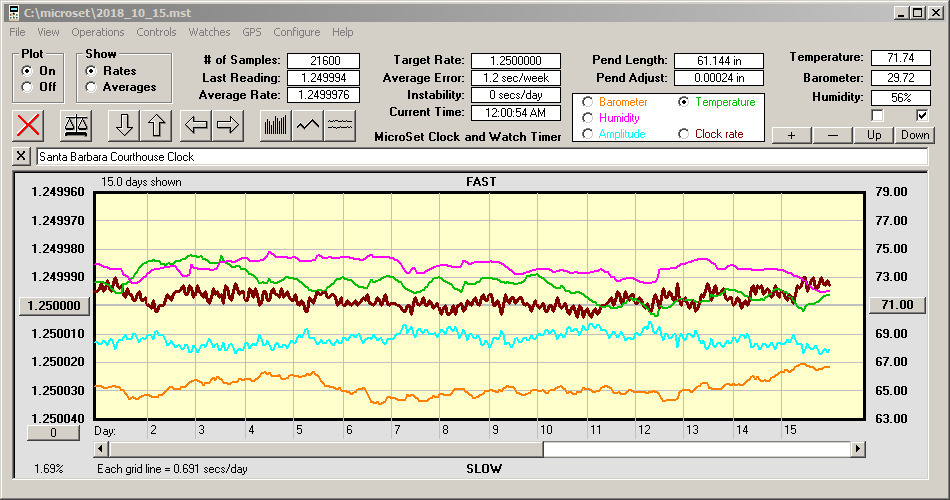Click the Current Time field
The width and height of the screenshot is (950, 500).
(x=516, y=112)
